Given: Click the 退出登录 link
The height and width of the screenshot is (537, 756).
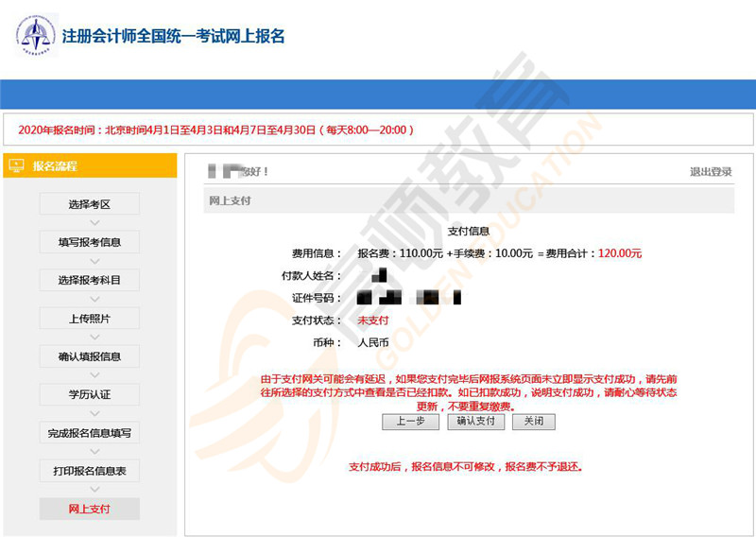Looking at the screenshot, I should [711, 172].
